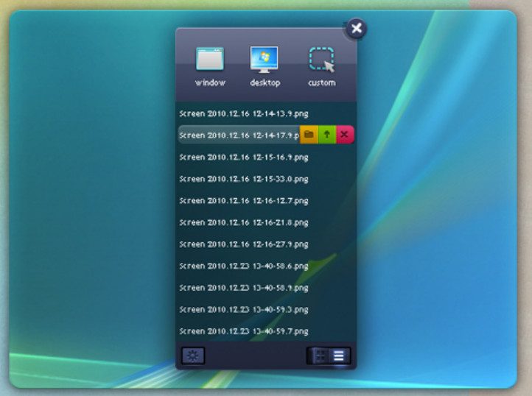532x396 pixels.
Task: Open folder for the 12-14-17.9 screenshot
Action: click(x=309, y=135)
